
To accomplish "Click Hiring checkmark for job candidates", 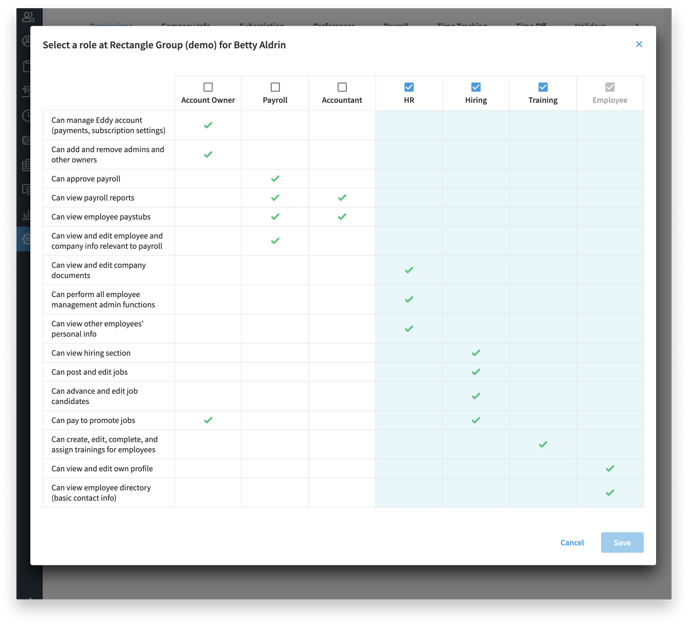I will [x=476, y=396].
